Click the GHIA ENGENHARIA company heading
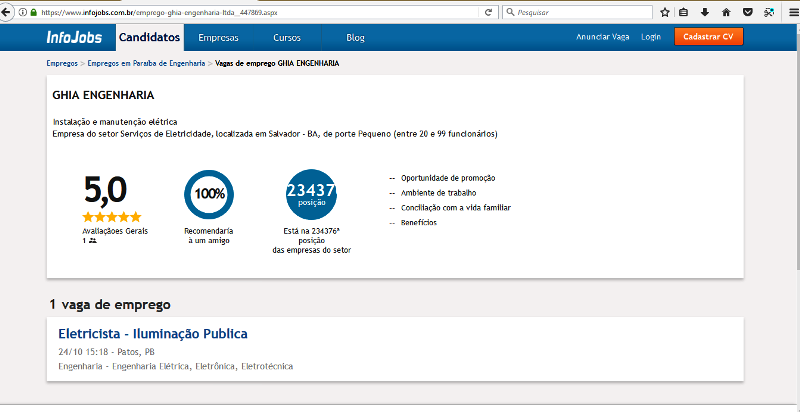The width and height of the screenshot is (800, 412). pyautogui.click(x=103, y=95)
